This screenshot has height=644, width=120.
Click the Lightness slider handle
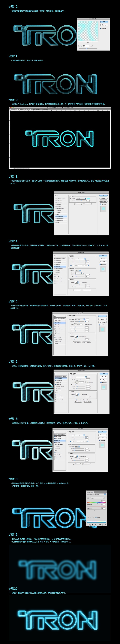(x=94, y=510)
